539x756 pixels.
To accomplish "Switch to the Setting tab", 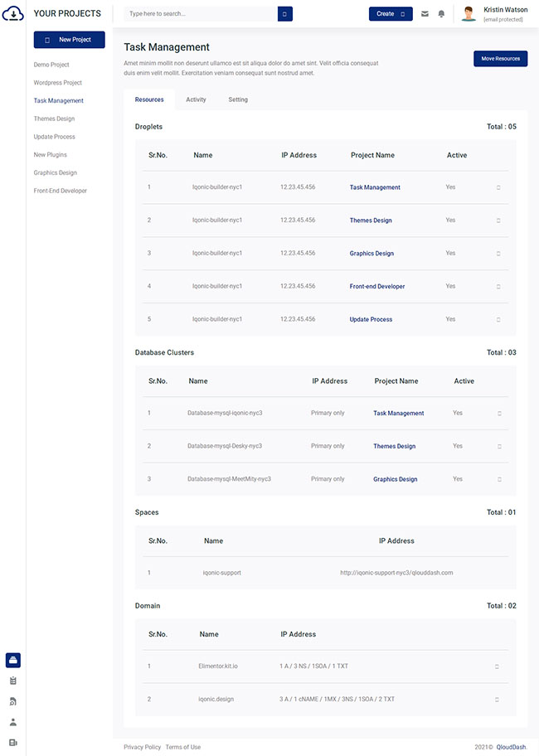I will pos(238,99).
